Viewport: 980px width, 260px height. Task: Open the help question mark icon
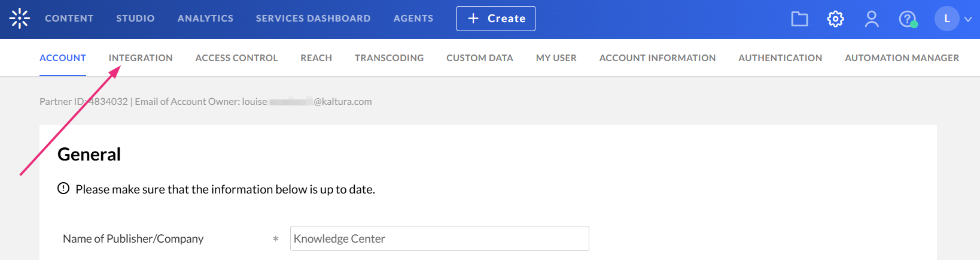(907, 19)
